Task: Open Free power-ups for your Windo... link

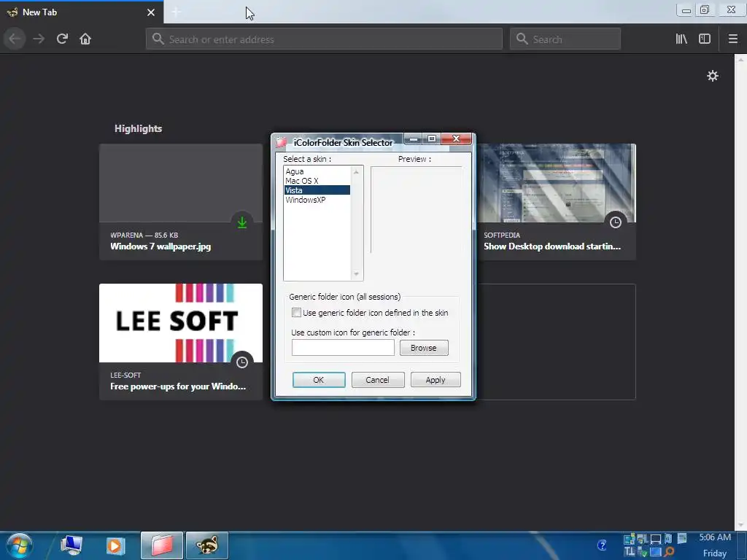Action: coord(178,386)
